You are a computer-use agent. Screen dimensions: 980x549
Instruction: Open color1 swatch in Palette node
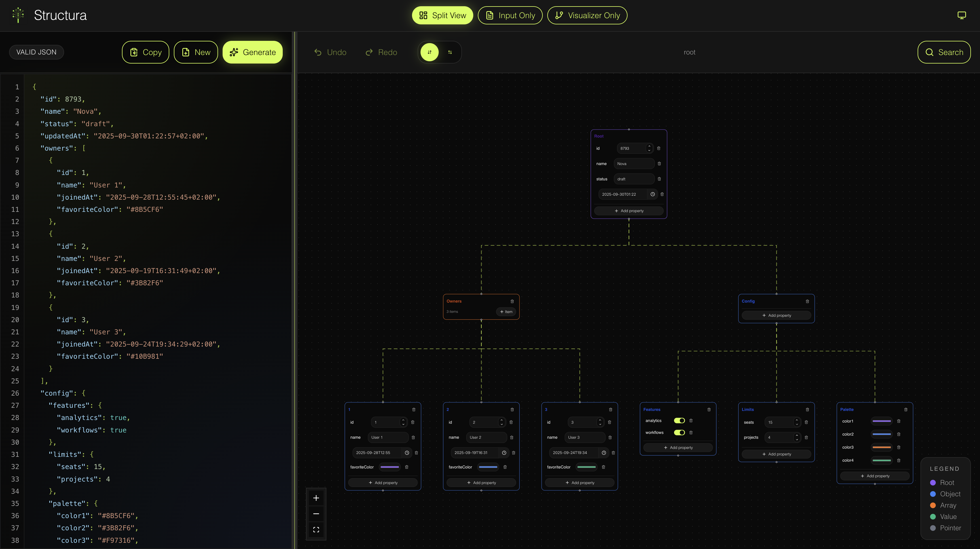(882, 421)
